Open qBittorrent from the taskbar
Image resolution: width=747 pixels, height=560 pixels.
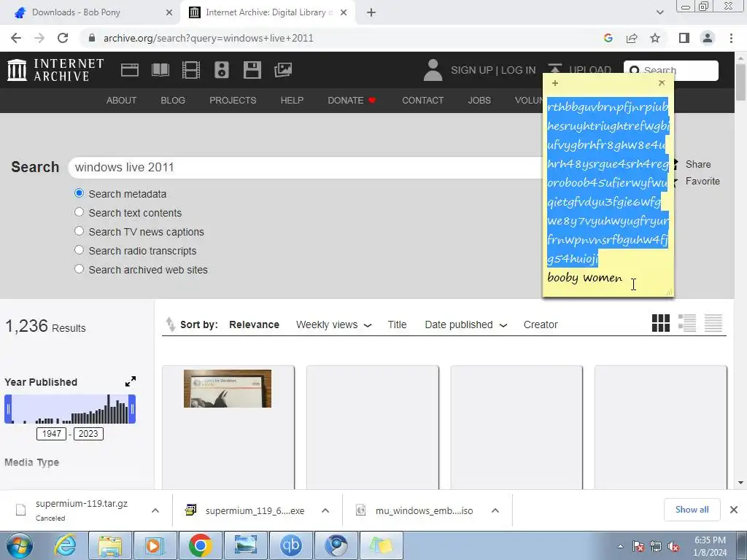pyautogui.click(x=290, y=545)
